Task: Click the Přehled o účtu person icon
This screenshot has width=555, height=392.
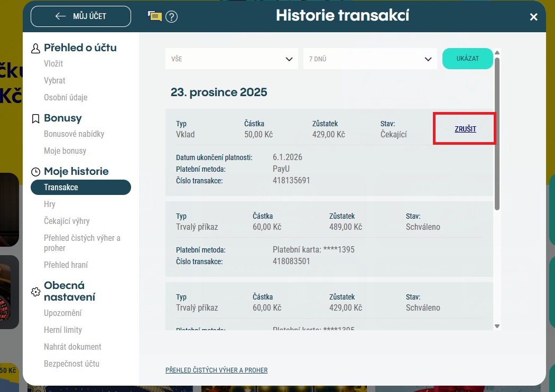Action: [x=36, y=49]
